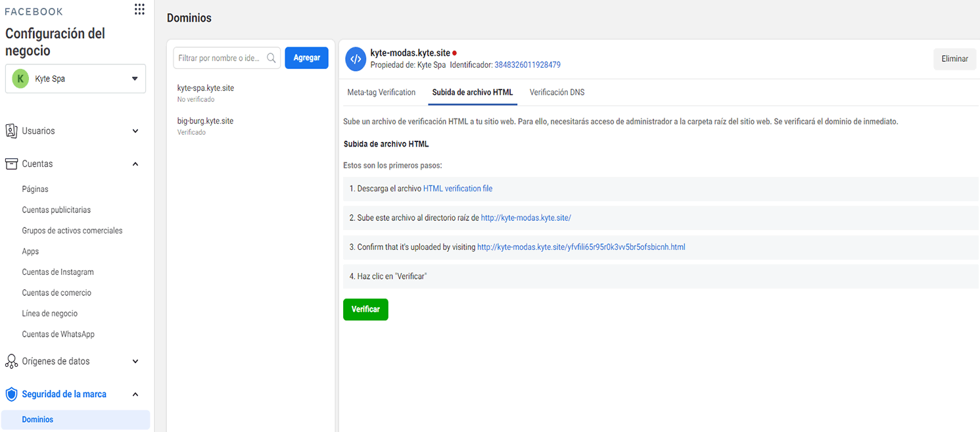This screenshot has width=980, height=432.
Task: Click the Agregar button
Action: (x=306, y=58)
